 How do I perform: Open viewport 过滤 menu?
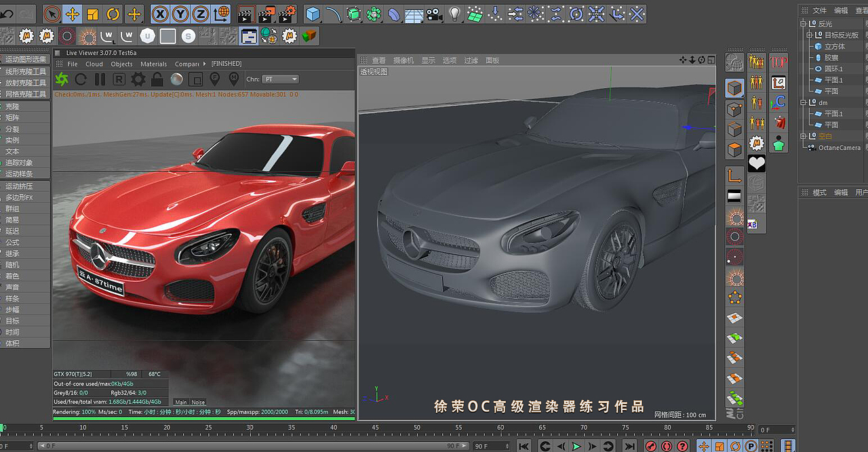(471, 60)
